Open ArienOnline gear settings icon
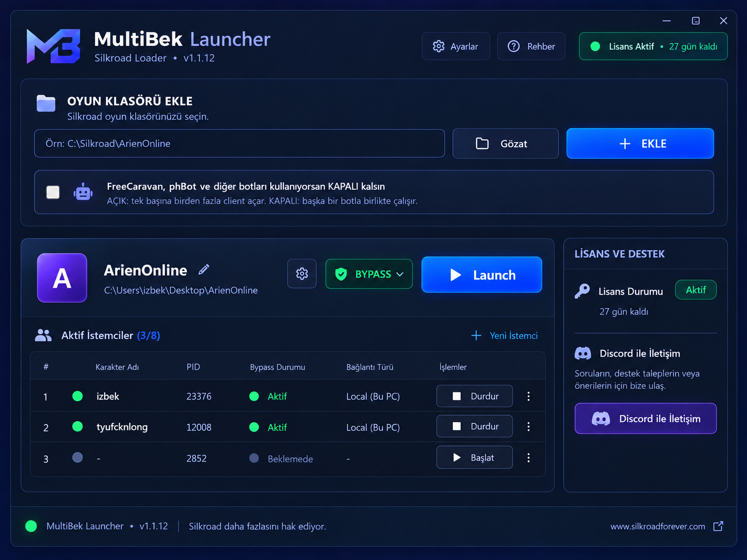Screen dimensions: 747x560 302,274
